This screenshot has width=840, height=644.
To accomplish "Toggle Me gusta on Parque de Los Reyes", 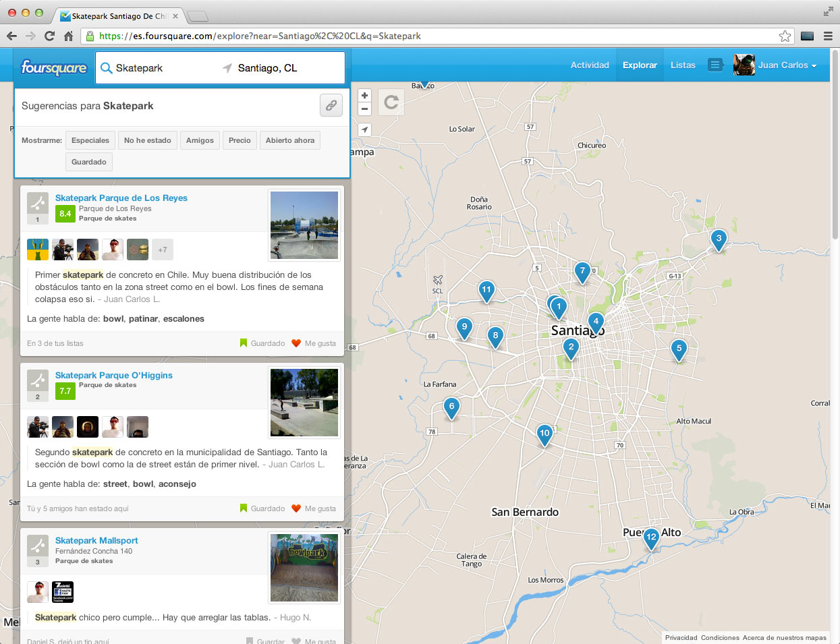I will [314, 343].
